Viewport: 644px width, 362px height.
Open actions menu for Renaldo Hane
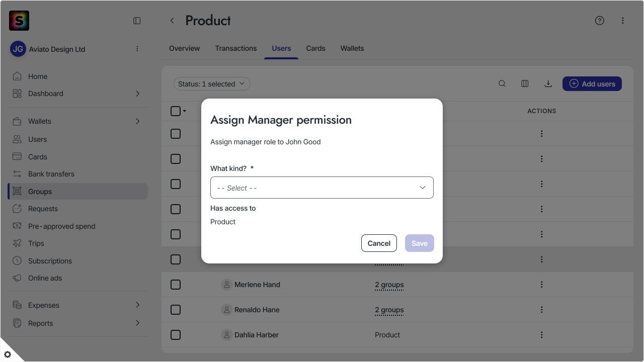[x=541, y=310]
